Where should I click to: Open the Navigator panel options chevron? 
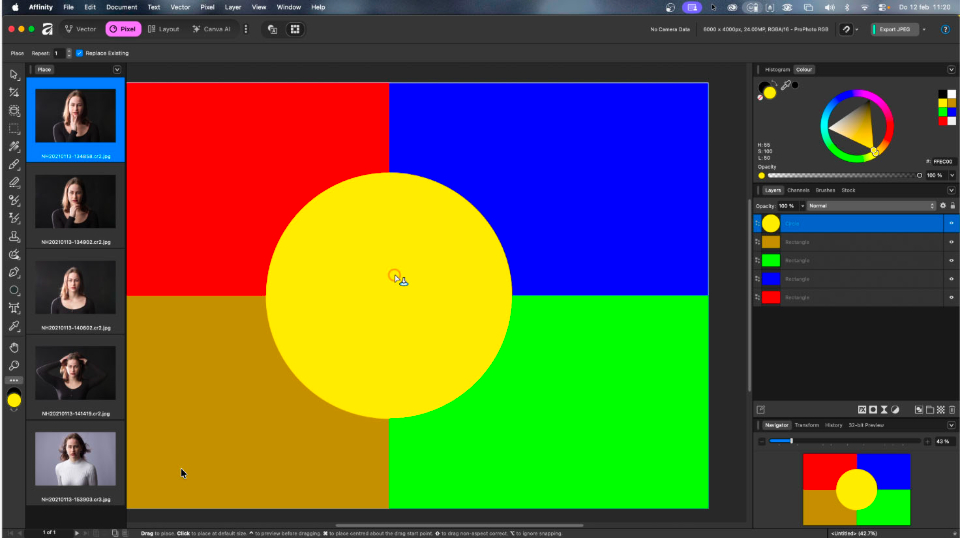click(x=951, y=425)
